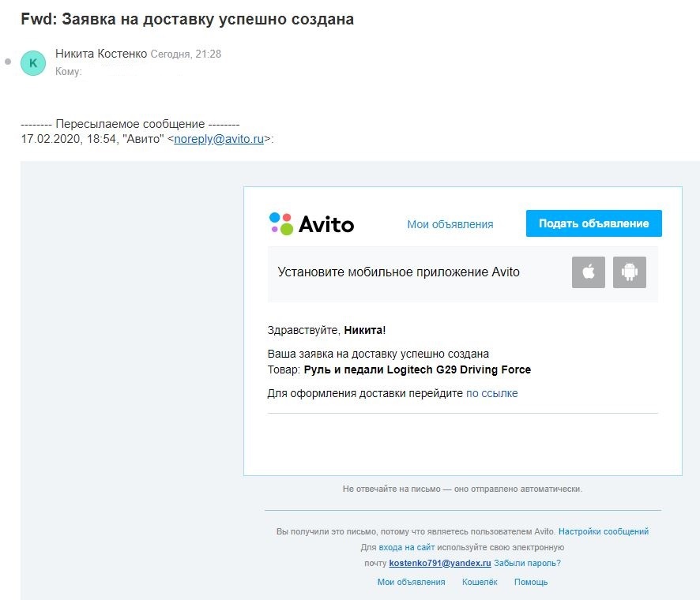Follow the по ссылке delivery link
Screen dimensions: 700x600
click(x=491, y=393)
